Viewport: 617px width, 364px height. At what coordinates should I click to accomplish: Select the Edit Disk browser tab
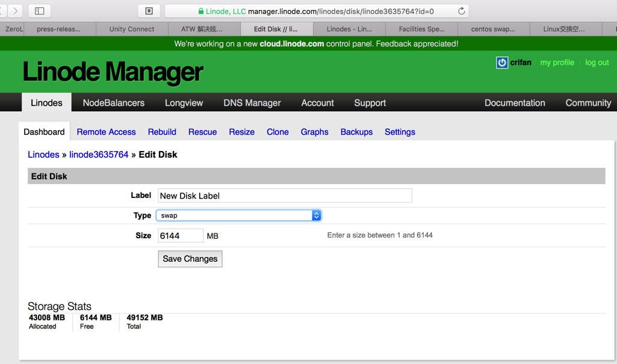tap(276, 29)
